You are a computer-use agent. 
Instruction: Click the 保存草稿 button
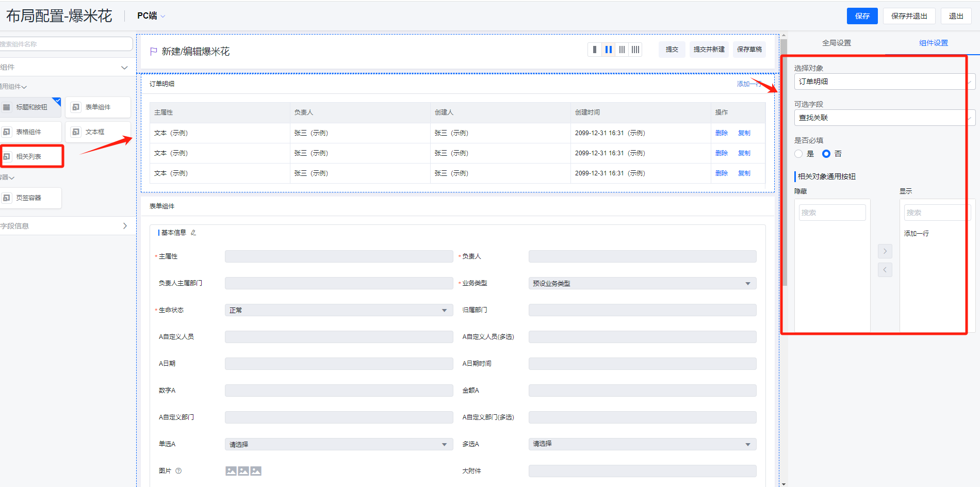tap(749, 50)
